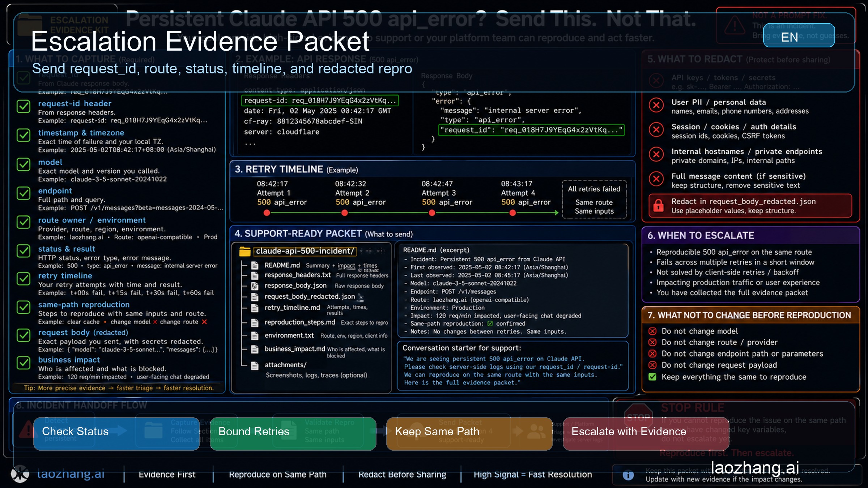Click the red X icon beside Session / cookies

pos(656,130)
